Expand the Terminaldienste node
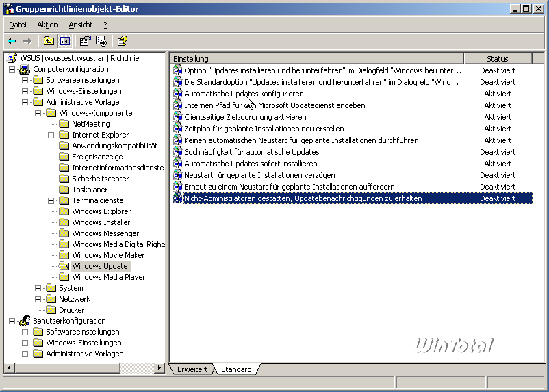This screenshot has width=549, height=392. tap(51, 200)
